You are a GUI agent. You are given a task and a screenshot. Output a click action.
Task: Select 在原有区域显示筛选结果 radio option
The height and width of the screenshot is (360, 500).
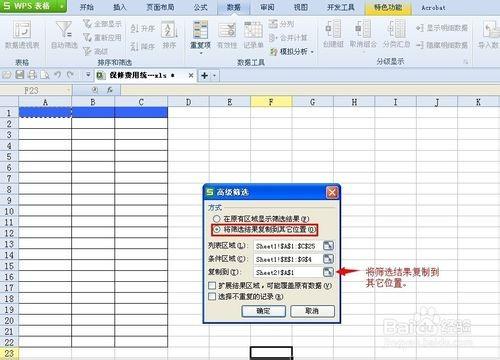(217, 219)
